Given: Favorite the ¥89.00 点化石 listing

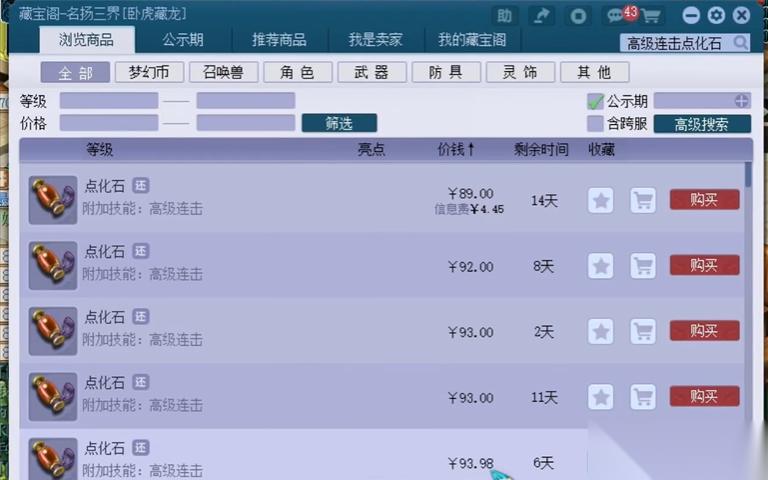Looking at the screenshot, I should (x=601, y=200).
